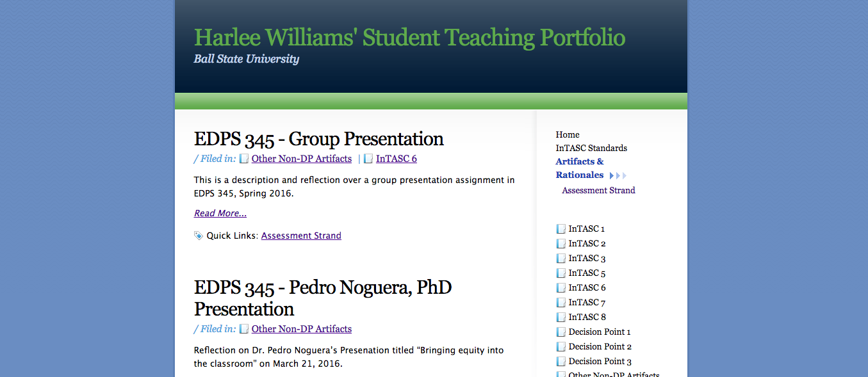
Task: Click the page icon beside InTASC 7
Action: 561,303
